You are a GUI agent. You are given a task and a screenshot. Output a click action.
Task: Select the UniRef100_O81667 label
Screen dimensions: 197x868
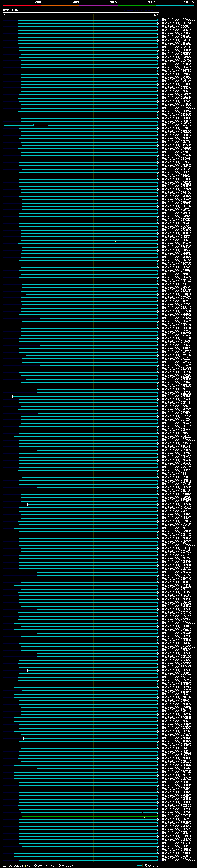(177, 318)
